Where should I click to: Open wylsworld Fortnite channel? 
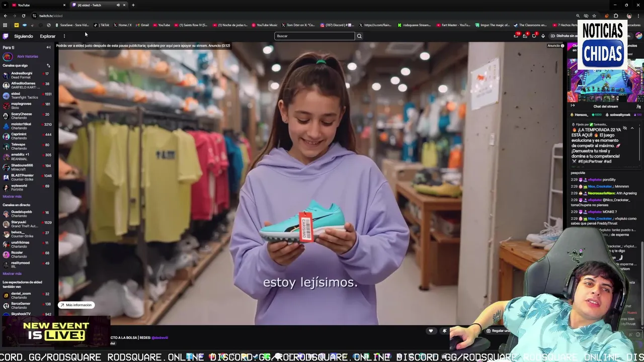click(27, 188)
